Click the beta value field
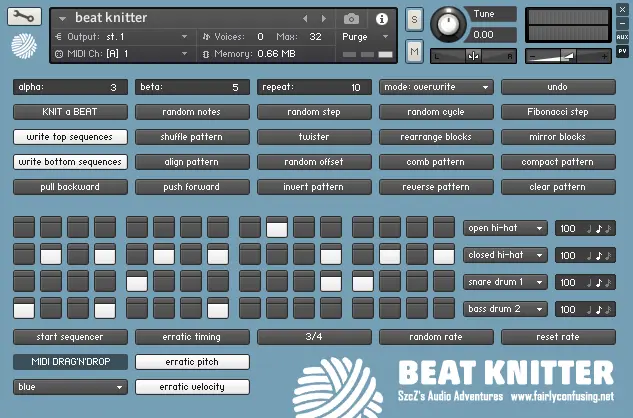The image size is (633, 418). click(192, 87)
